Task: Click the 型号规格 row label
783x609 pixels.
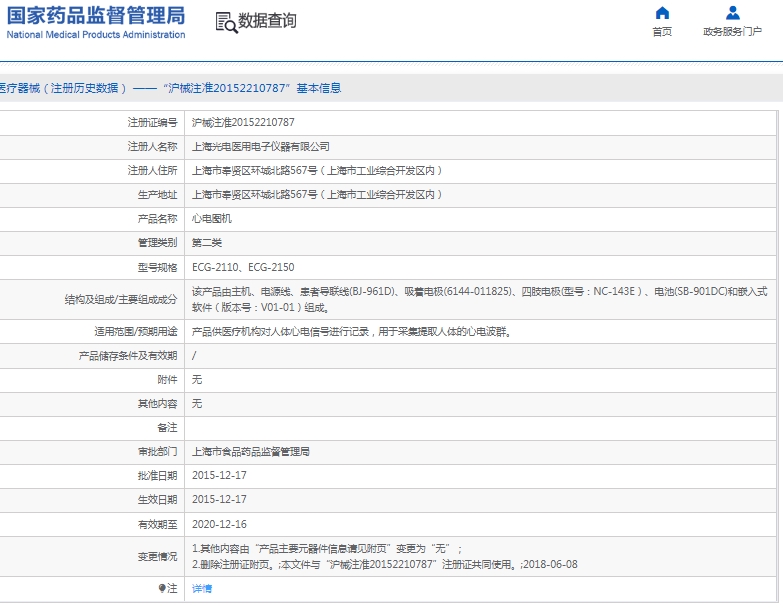Action: click(157, 268)
